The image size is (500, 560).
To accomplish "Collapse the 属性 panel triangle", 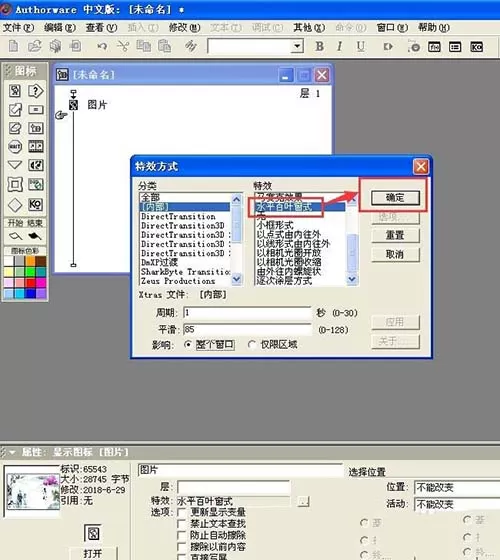I will click(12, 452).
